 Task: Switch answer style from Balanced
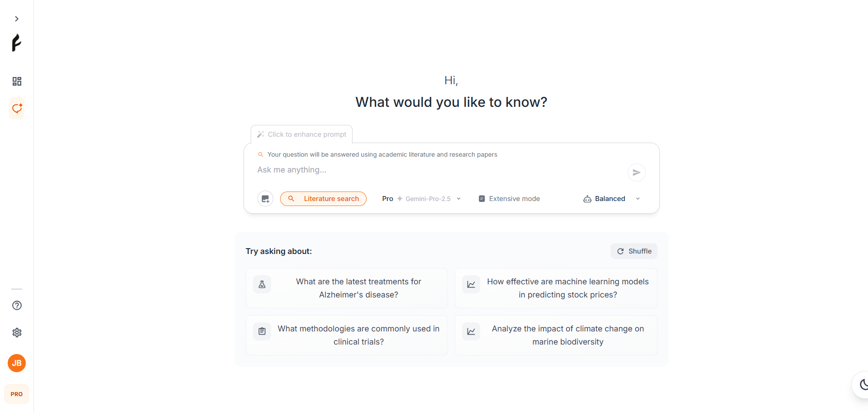[604, 198]
